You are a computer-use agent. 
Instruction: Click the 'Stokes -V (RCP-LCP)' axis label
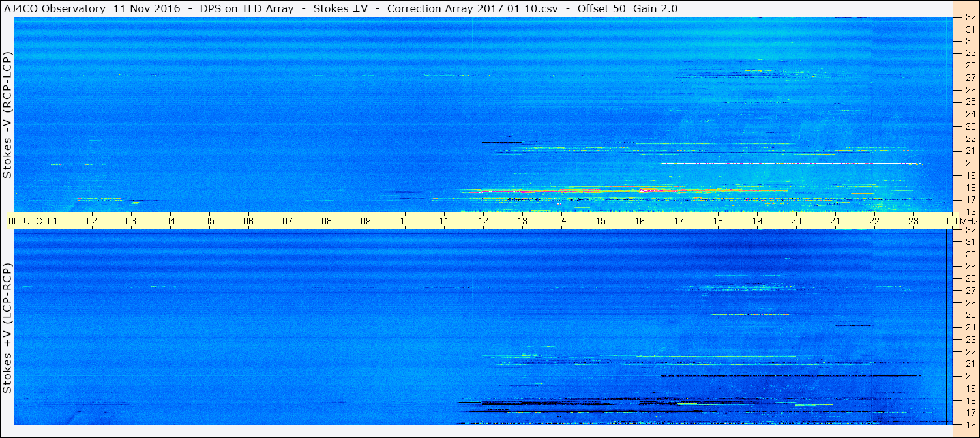click(x=8, y=114)
